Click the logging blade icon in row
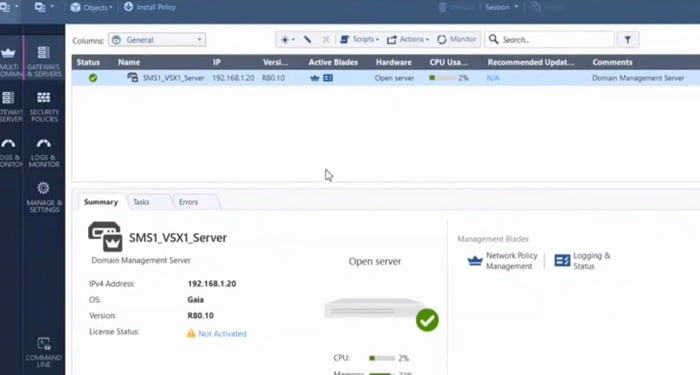Viewport: 700px width, 375px height. click(328, 78)
